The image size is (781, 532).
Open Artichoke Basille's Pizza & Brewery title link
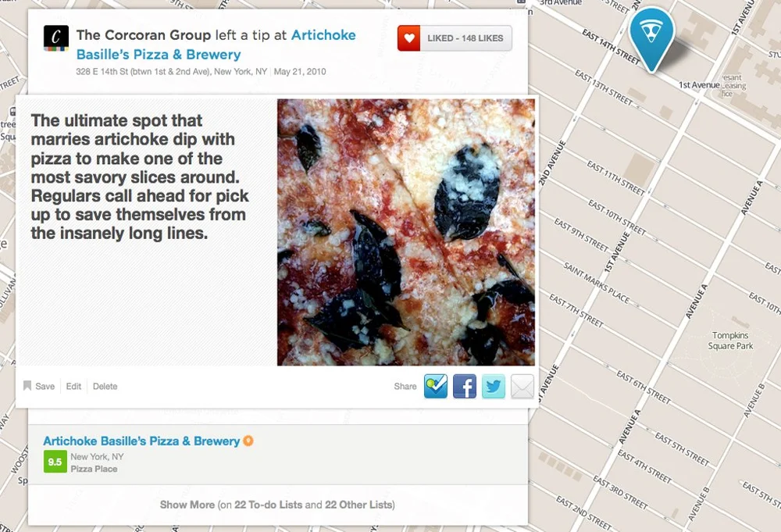[216, 45]
